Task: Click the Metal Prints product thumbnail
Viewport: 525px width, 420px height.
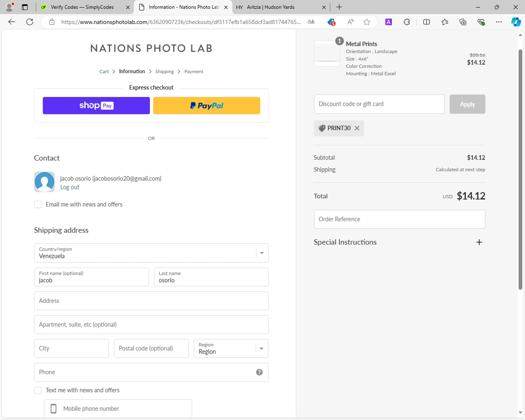Action: click(327, 54)
